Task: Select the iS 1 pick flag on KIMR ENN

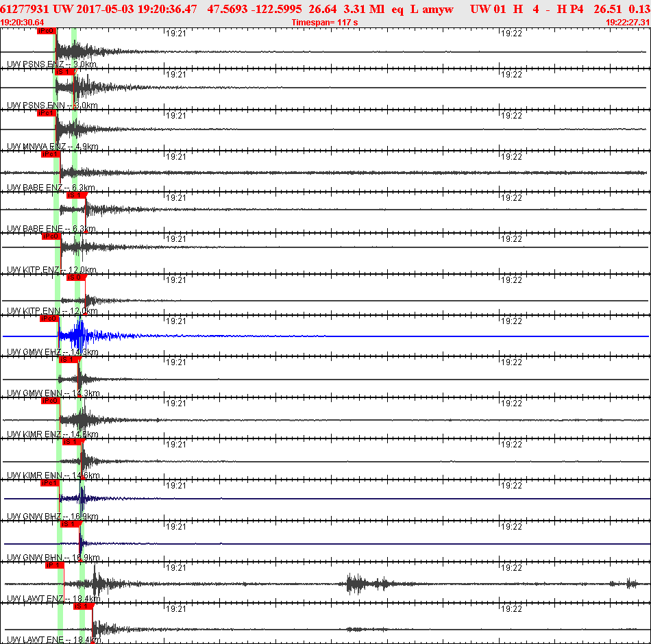Action: click(73, 442)
